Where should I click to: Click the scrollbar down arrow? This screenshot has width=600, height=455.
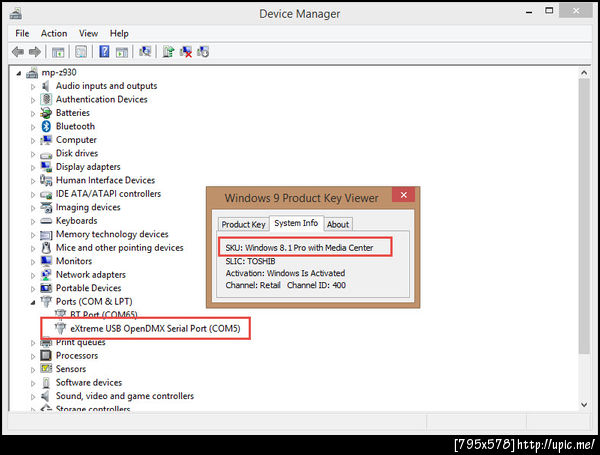584,404
